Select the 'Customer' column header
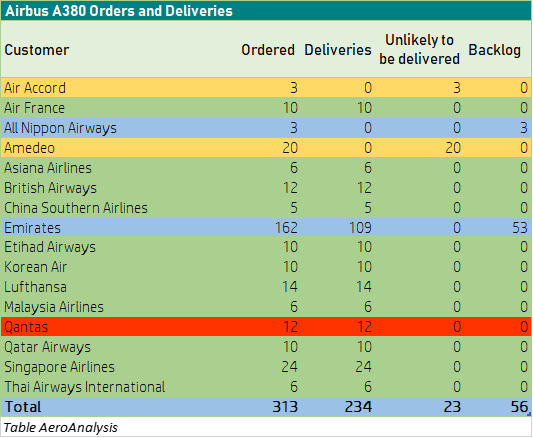Screen dimensions: 533x438 [37, 50]
